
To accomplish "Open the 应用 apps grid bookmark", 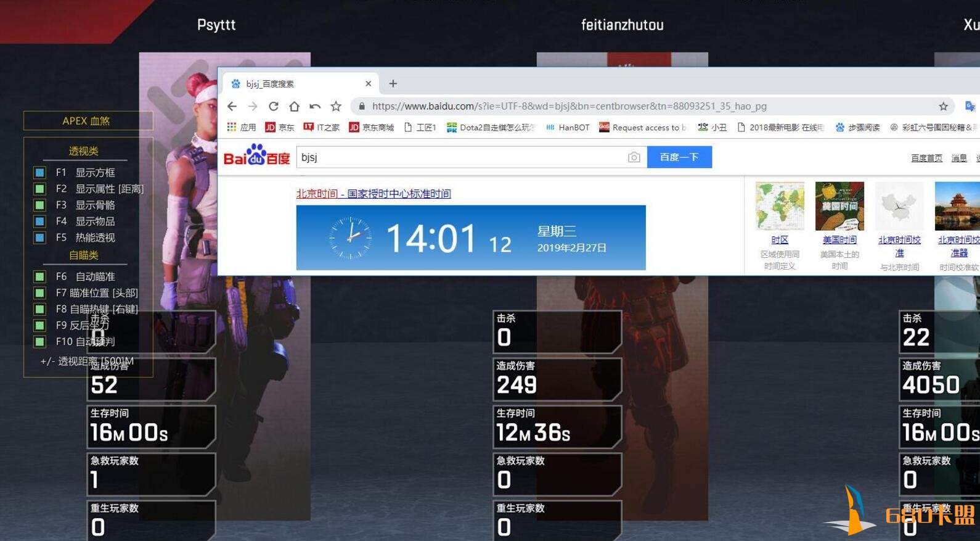I will coord(241,127).
